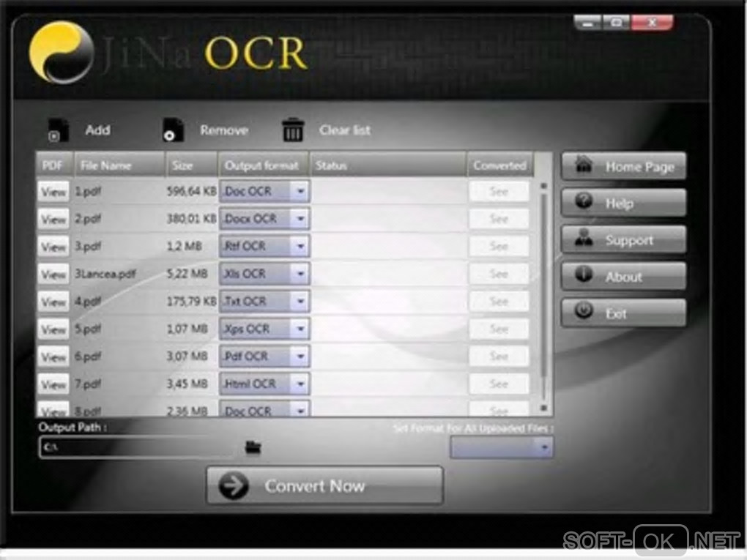Click the Convert Now arrow icon
This screenshot has height=560, width=747.
pos(234,486)
